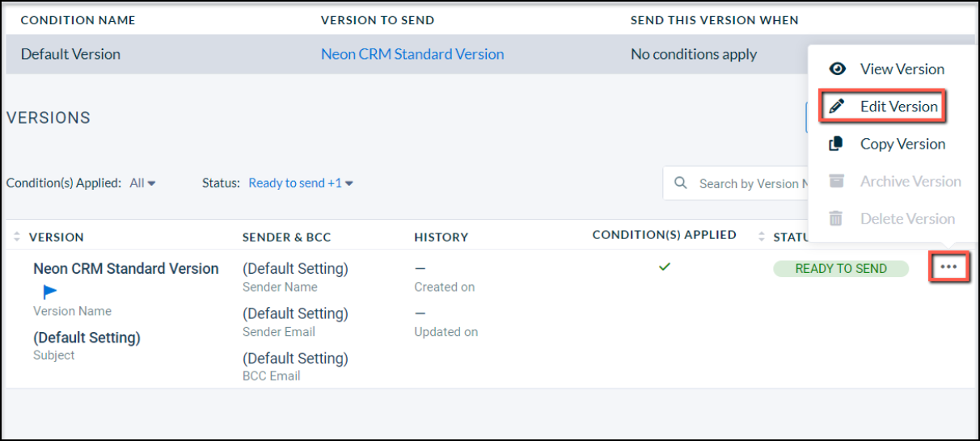Click the SENDER & BCC column header
This screenshot has height=441, width=980.
pyautogui.click(x=286, y=237)
